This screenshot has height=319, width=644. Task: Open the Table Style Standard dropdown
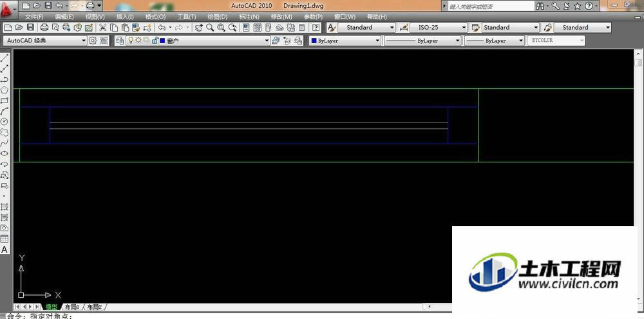tap(511, 28)
